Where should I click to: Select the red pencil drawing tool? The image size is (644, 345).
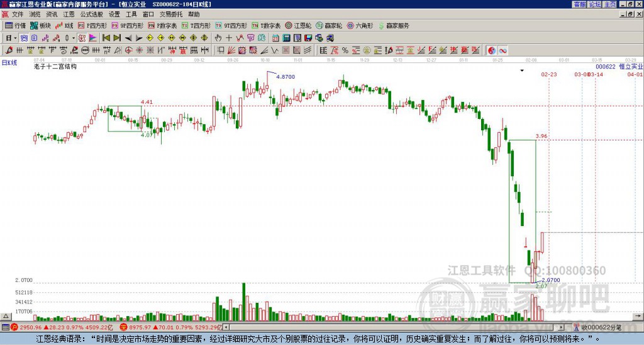click(9, 50)
